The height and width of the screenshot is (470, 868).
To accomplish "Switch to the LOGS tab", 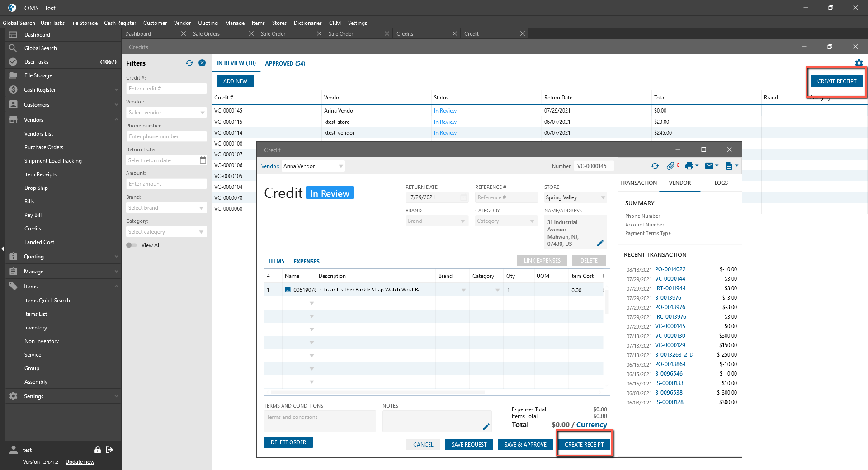I will pyautogui.click(x=721, y=183).
